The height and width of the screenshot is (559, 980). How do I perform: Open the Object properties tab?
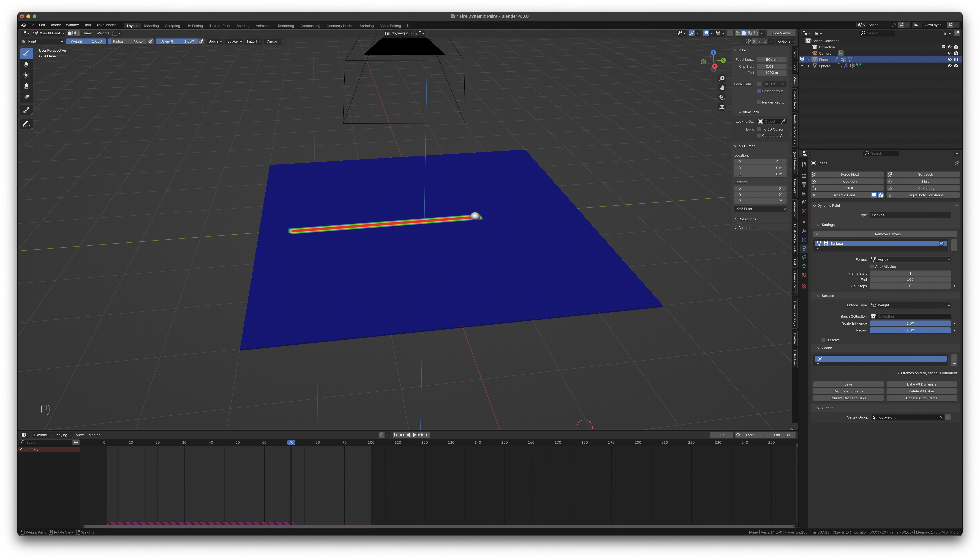point(804,222)
